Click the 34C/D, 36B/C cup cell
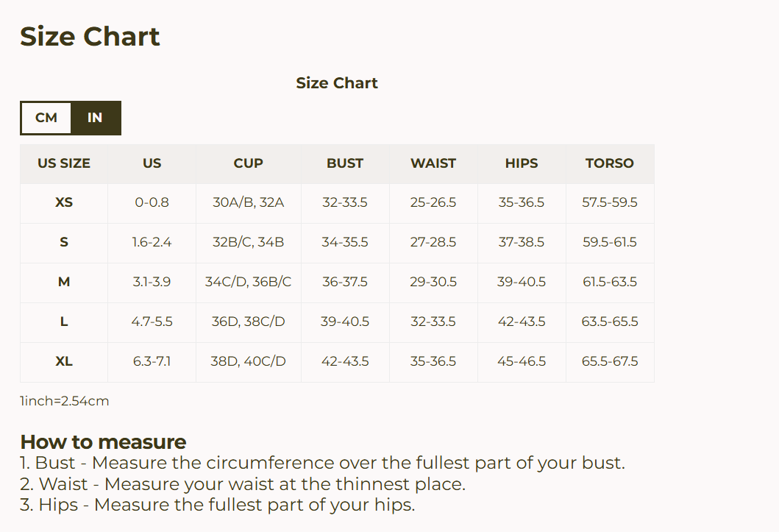779x532 pixels. (x=248, y=282)
